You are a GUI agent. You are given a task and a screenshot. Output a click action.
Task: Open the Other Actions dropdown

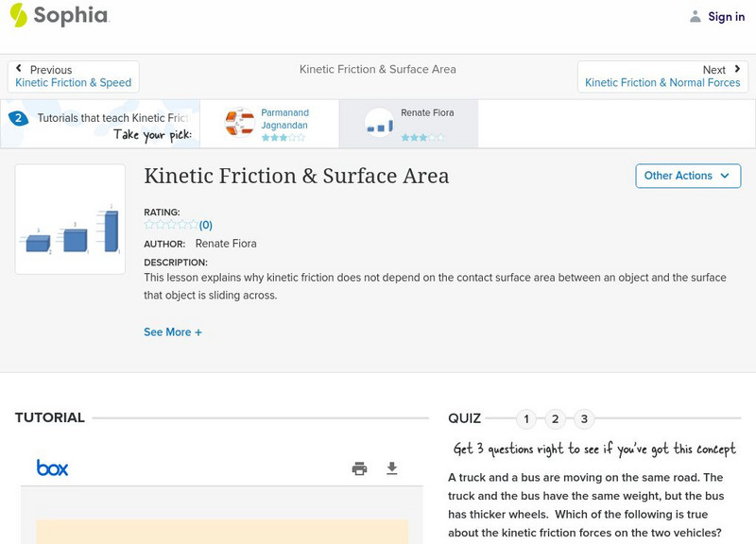click(x=687, y=176)
